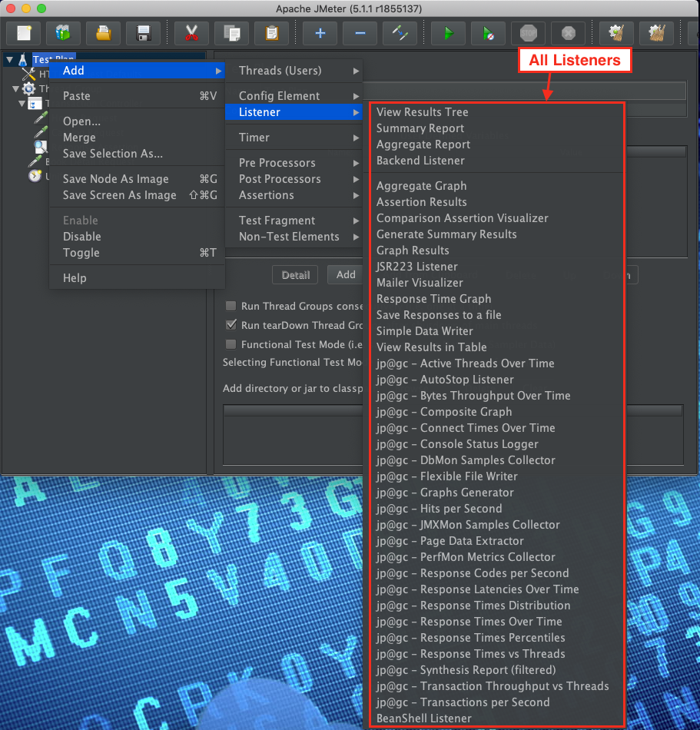Click the Open file folder icon
Screen dimensions: 700x730
pos(103,33)
